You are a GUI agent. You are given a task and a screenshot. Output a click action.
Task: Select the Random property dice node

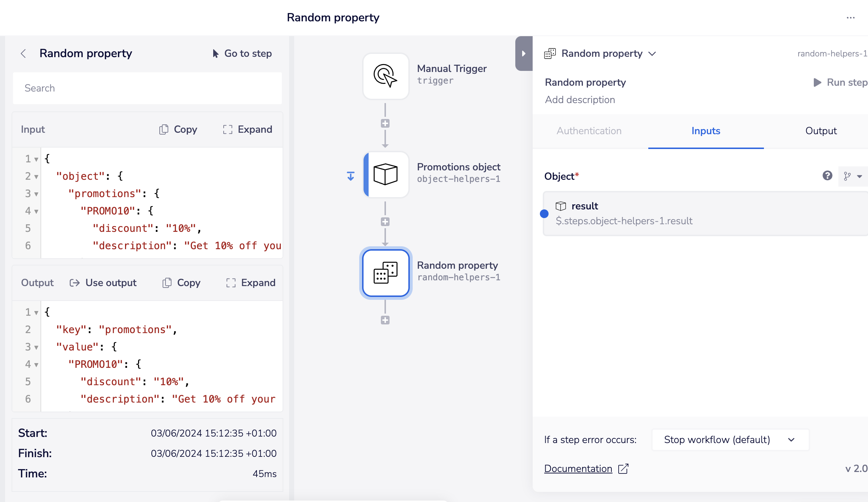click(x=386, y=273)
